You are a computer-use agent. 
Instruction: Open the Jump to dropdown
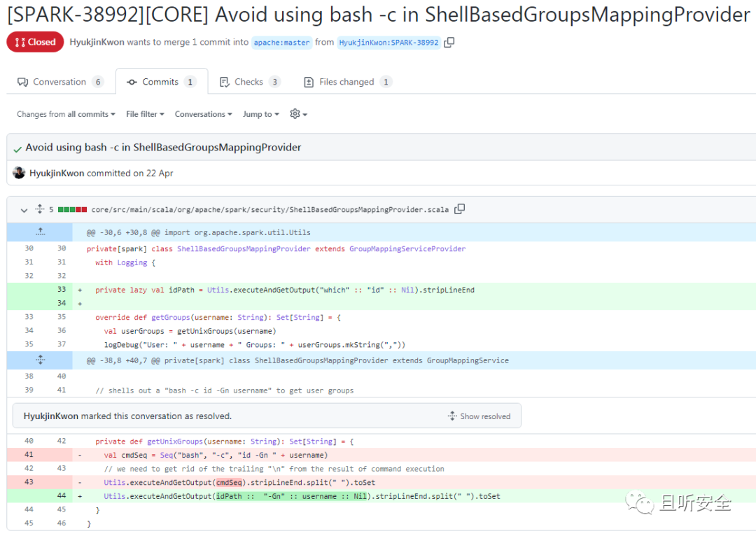261,114
